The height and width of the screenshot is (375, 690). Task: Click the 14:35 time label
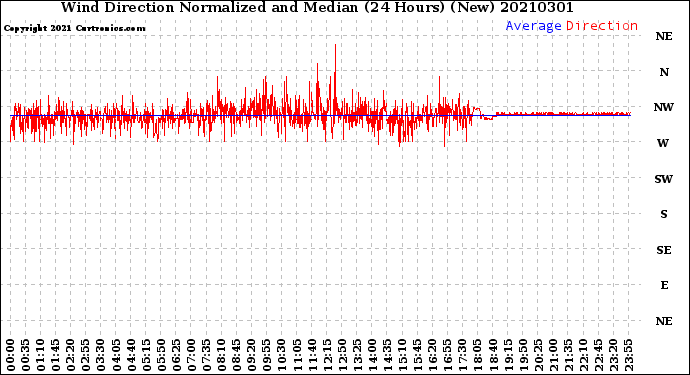[388, 355]
